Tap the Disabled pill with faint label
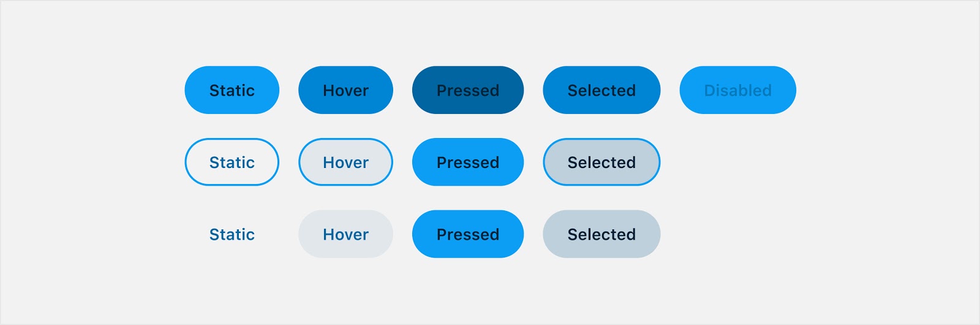This screenshot has height=325, width=980. (738, 90)
